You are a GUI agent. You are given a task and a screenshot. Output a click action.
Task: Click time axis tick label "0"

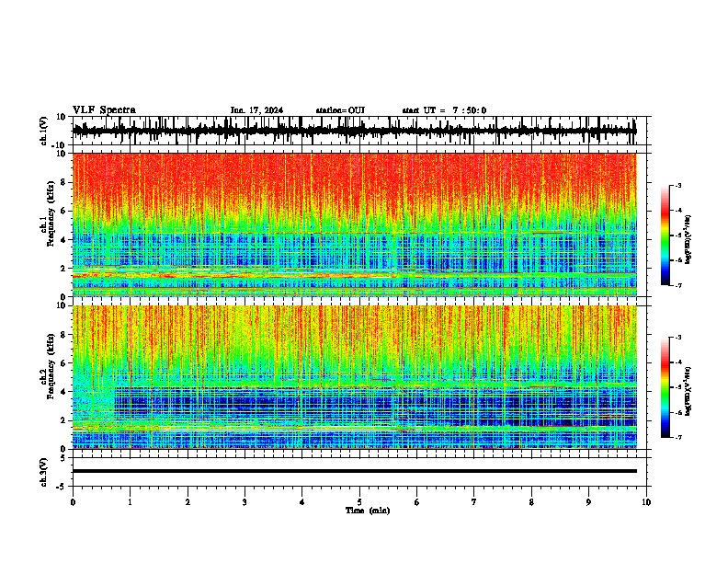pyautogui.click(x=73, y=502)
